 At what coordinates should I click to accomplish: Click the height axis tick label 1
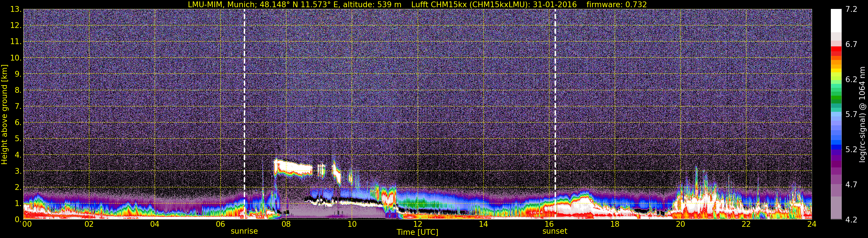[x=18, y=204]
